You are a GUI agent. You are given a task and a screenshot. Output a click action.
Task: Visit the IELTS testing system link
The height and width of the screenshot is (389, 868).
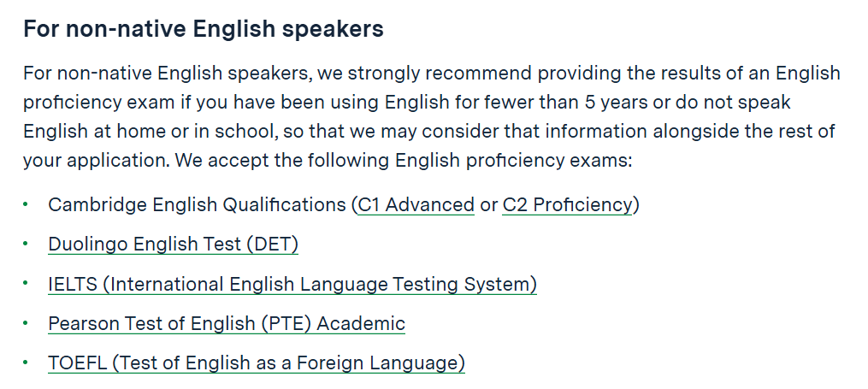pos(292,284)
